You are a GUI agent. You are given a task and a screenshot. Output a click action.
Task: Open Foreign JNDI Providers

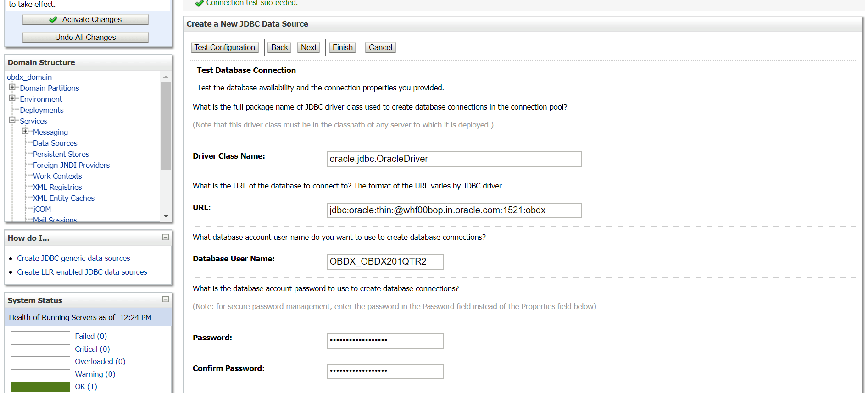click(71, 165)
